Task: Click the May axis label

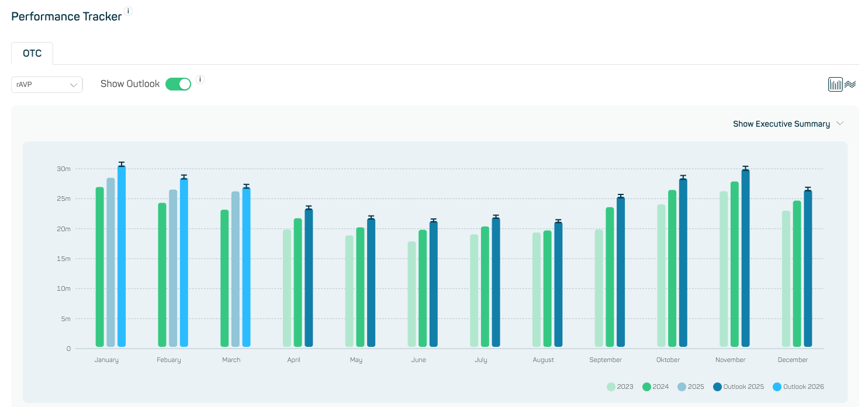Action: click(356, 360)
